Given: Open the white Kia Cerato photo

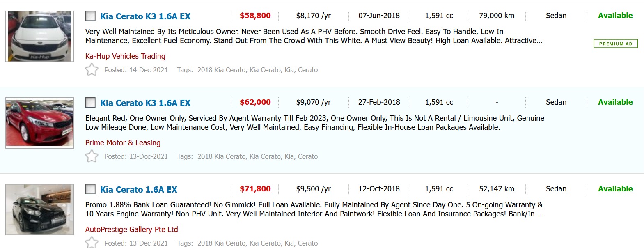Looking at the screenshot, I should (39, 37).
